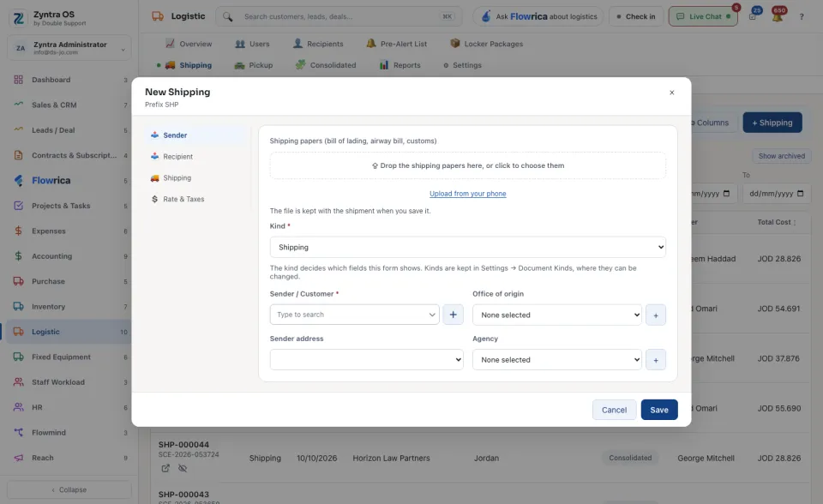Ask Flowrica about logistics
This screenshot has width=823, height=504.
click(x=538, y=16)
